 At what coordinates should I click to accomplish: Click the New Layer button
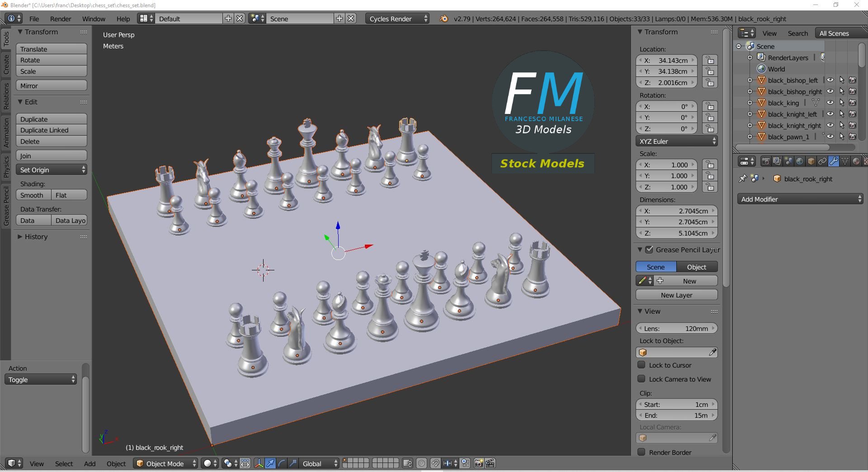coord(676,295)
